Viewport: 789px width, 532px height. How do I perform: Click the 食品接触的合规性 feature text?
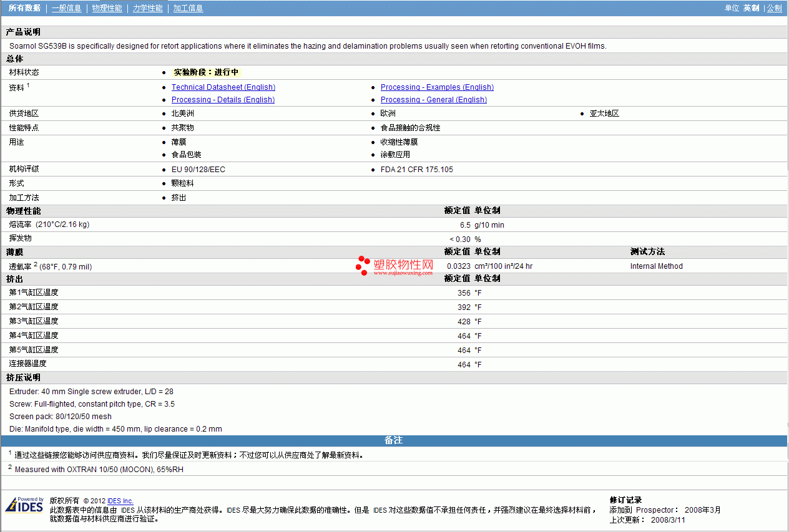411,128
